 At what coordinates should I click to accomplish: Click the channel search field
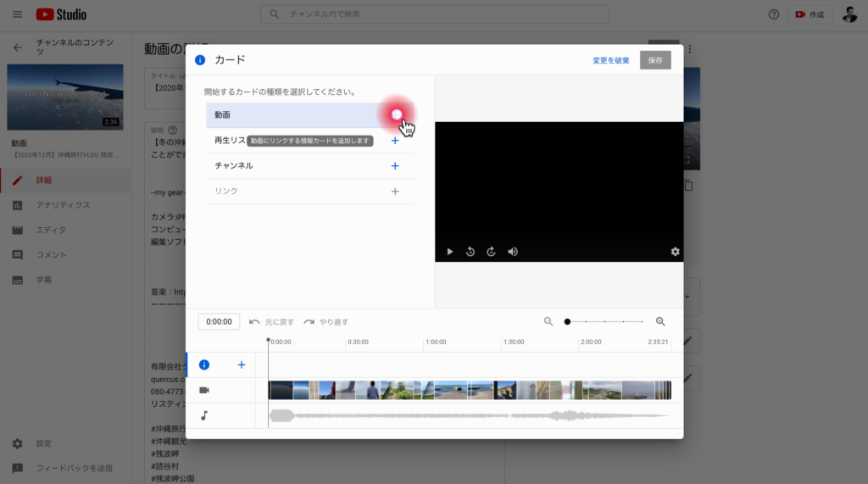(435, 14)
